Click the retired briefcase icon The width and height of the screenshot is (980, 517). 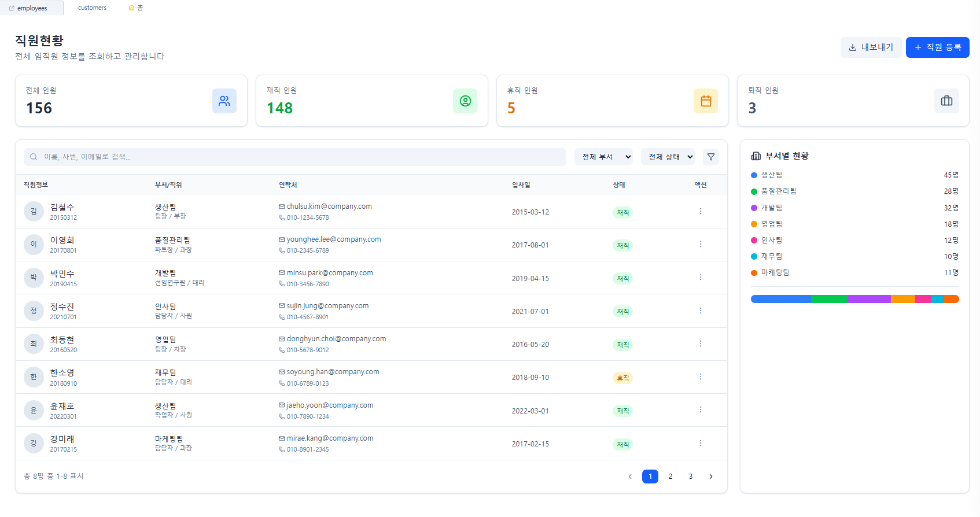946,101
